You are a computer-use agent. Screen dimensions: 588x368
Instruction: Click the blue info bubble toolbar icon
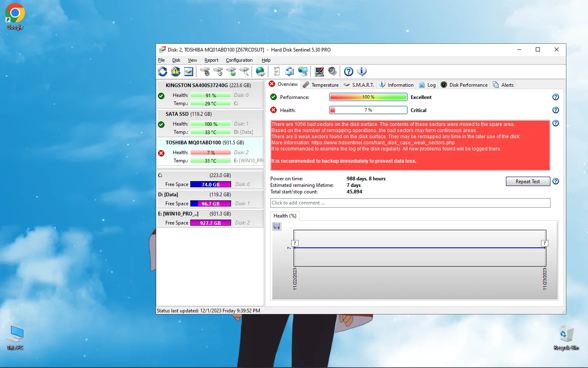[362, 72]
